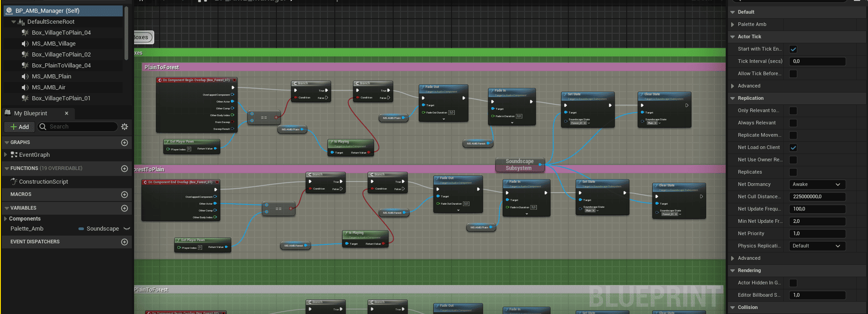
Task: Click the Add button in My Blueprint
Action: pyautogui.click(x=20, y=127)
